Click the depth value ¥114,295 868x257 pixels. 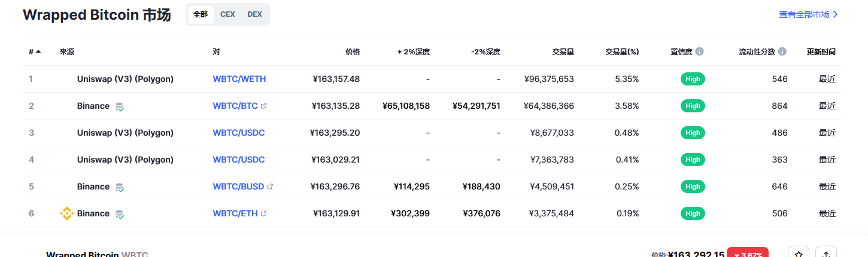coord(412,186)
